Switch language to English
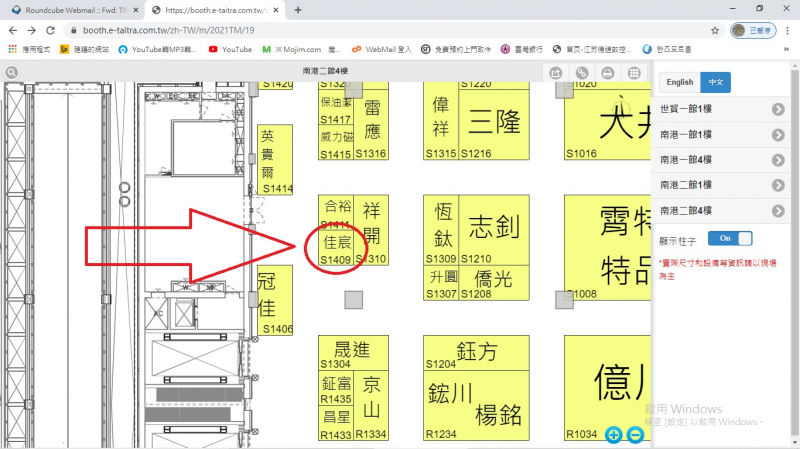Image resolution: width=800 pixels, height=449 pixels. tap(679, 82)
